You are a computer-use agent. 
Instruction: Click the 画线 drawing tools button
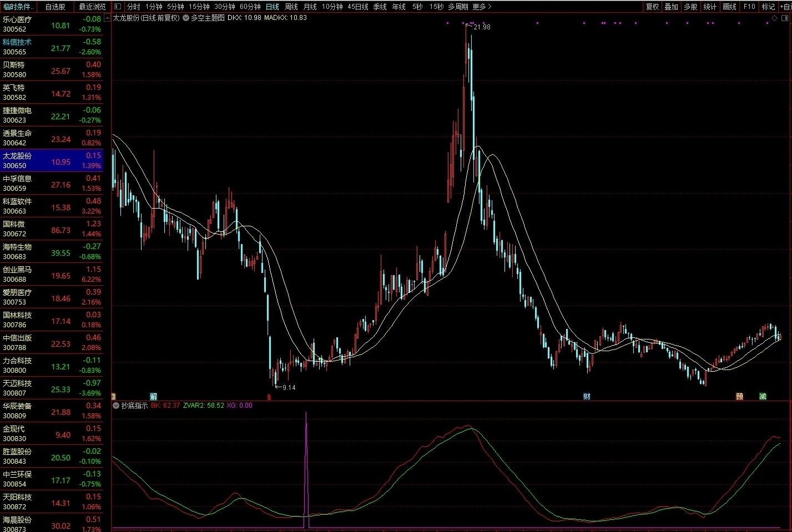coord(730,7)
